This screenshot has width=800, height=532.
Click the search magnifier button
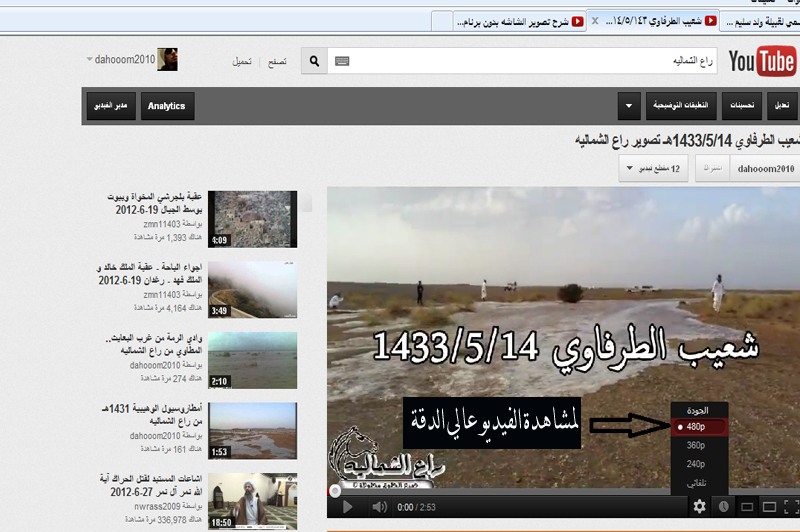[x=314, y=61]
